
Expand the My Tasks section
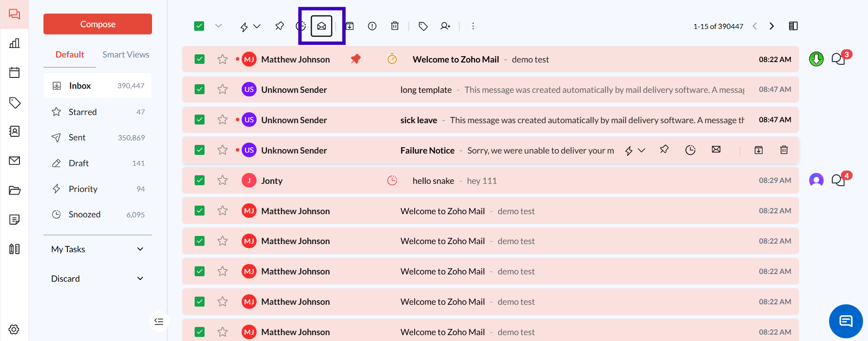140,249
